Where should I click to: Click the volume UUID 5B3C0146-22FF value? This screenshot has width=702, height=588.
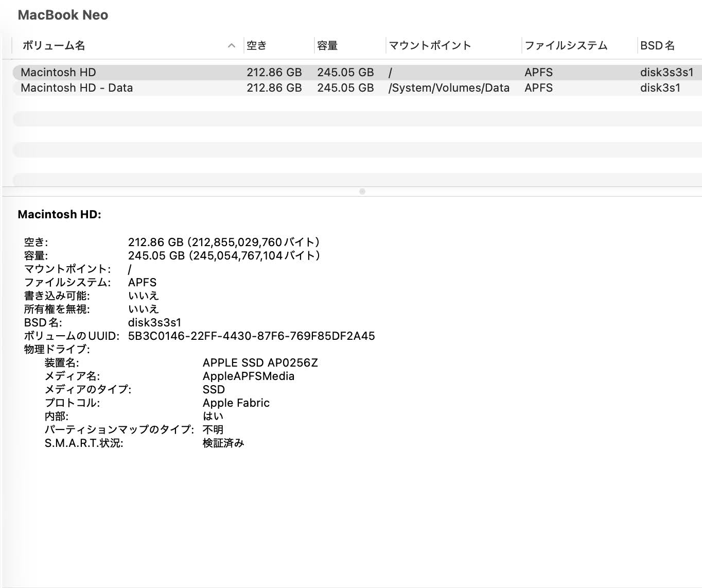[251, 336]
